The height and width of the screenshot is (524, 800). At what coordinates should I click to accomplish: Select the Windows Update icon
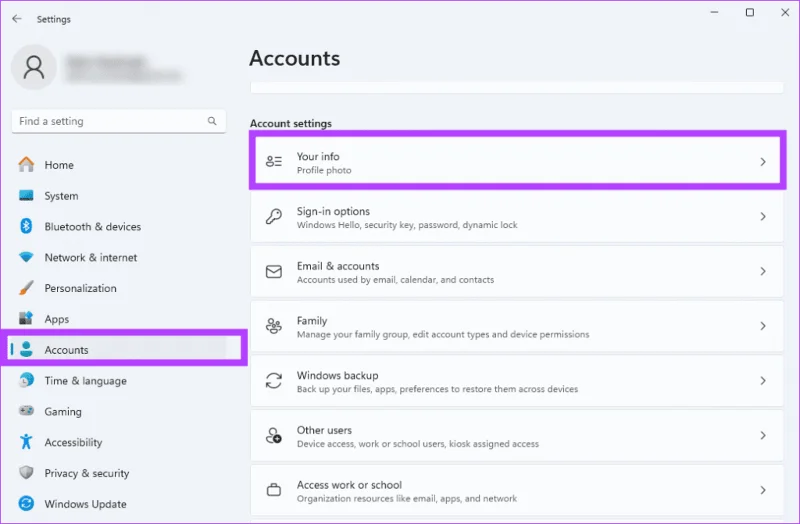(26, 504)
